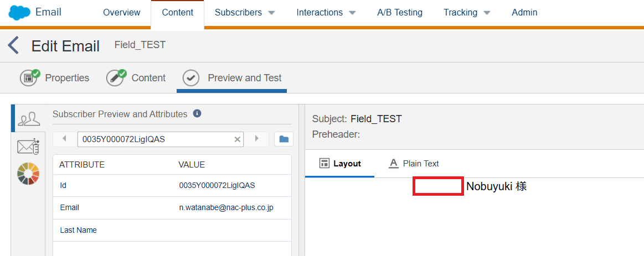644x256 pixels.
Task: Open the blue folder browse icon
Action: pos(284,139)
